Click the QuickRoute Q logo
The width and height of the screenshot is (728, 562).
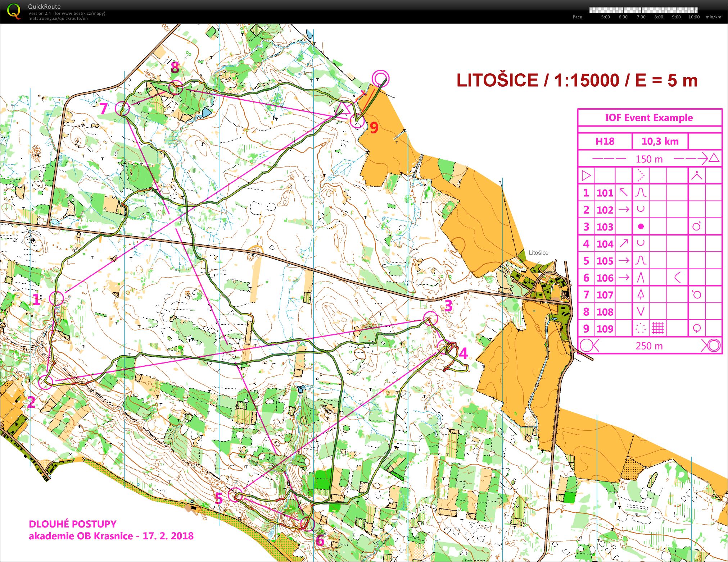tap(14, 11)
